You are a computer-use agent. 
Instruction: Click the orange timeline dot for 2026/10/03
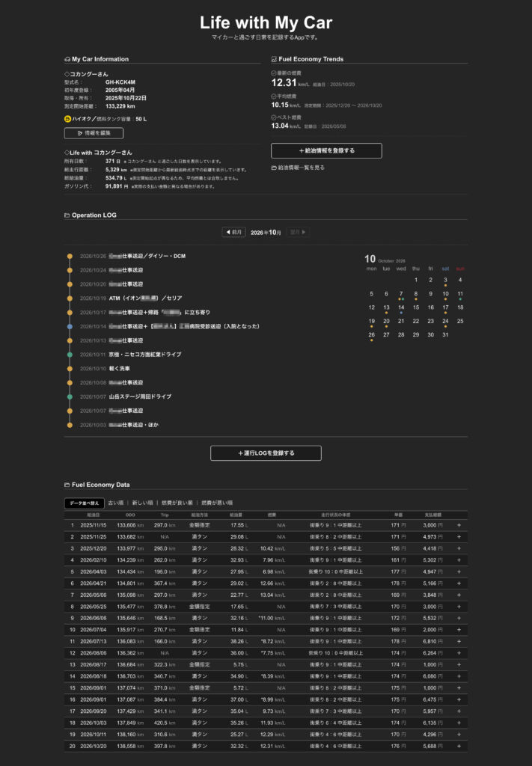coord(70,425)
